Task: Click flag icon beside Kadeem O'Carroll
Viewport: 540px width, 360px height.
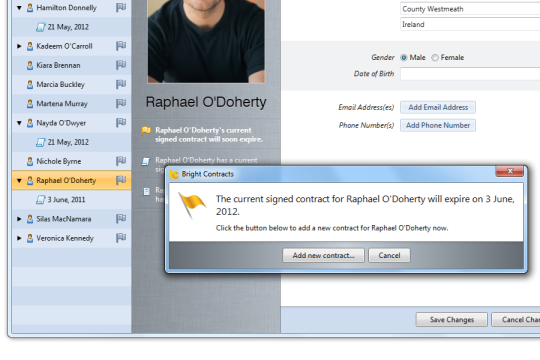Action: click(x=121, y=46)
